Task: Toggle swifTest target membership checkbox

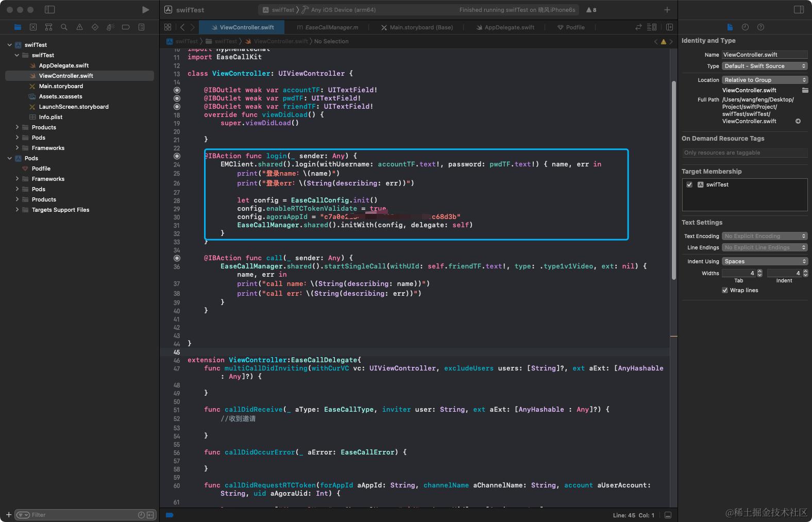Action: point(689,184)
